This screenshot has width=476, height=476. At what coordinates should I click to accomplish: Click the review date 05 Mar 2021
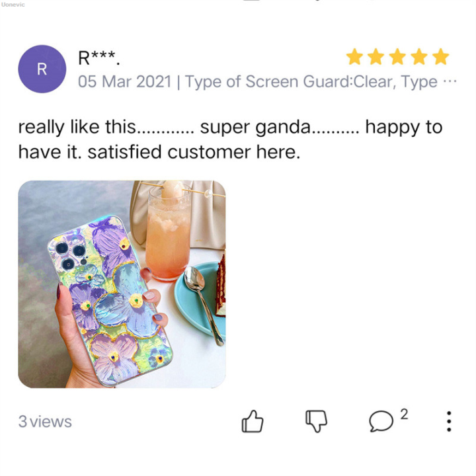(125, 82)
